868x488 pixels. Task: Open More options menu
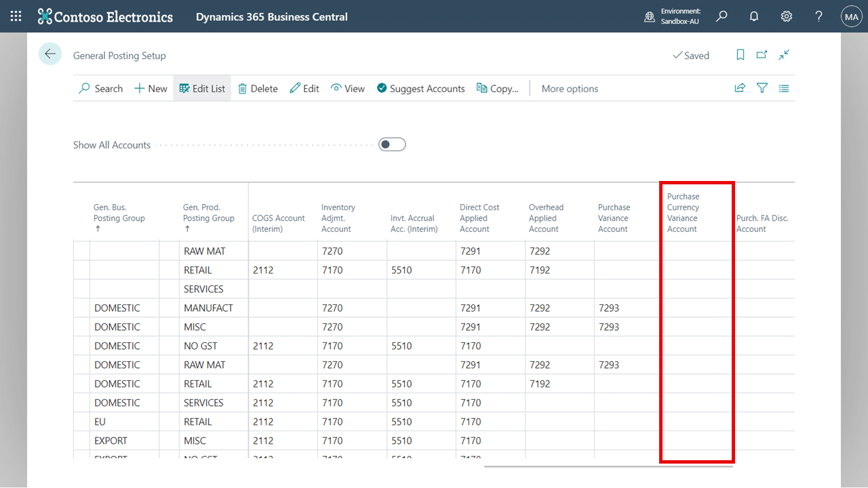[x=570, y=88]
